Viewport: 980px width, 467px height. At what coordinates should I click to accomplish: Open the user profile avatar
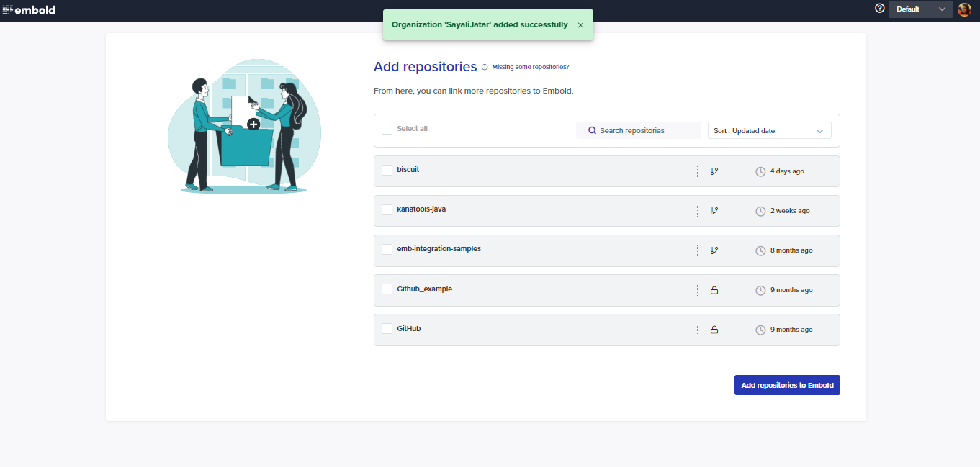(964, 9)
